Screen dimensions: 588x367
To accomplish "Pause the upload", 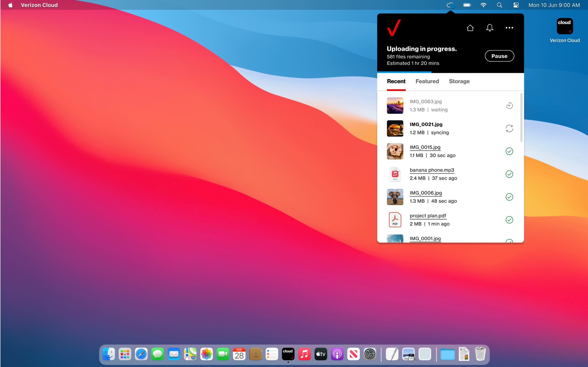I will tap(499, 56).
